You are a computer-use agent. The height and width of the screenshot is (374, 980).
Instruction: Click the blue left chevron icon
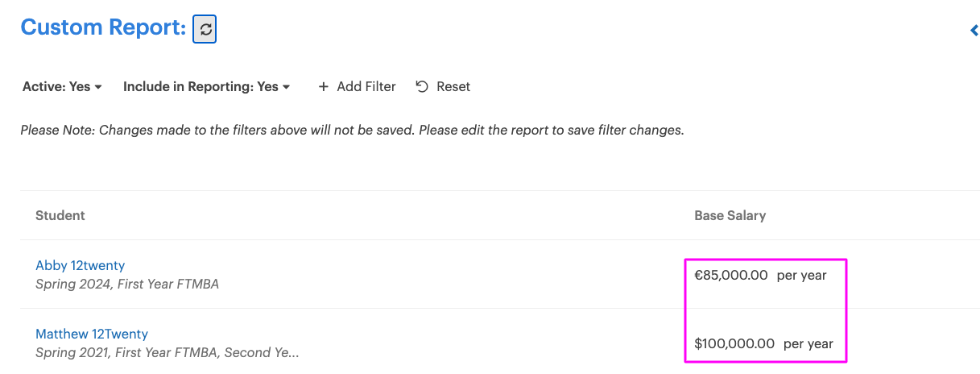974,31
